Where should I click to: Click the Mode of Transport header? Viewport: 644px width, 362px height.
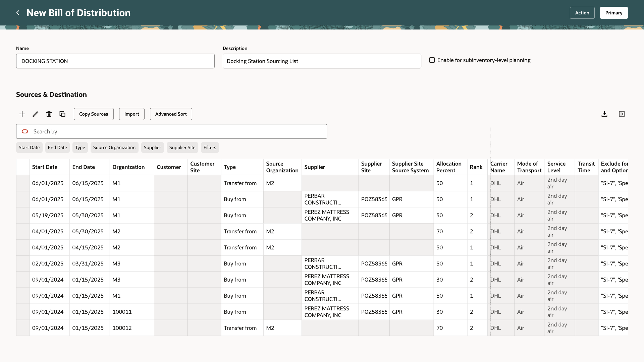pos(529,167)
